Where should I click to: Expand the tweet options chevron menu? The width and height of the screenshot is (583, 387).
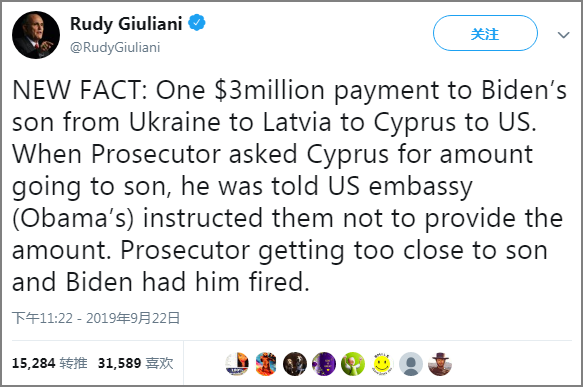coord(564,35)
